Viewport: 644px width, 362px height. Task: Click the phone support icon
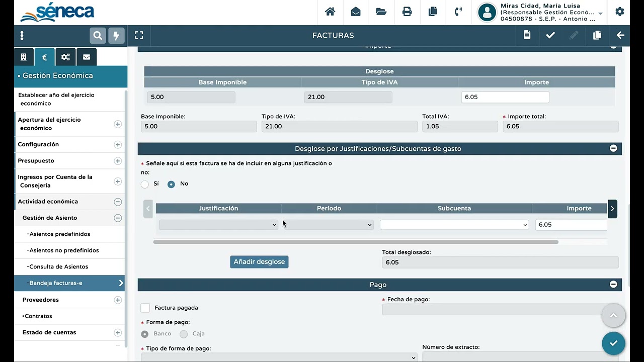pyautogui.click(x=458, y=12)
